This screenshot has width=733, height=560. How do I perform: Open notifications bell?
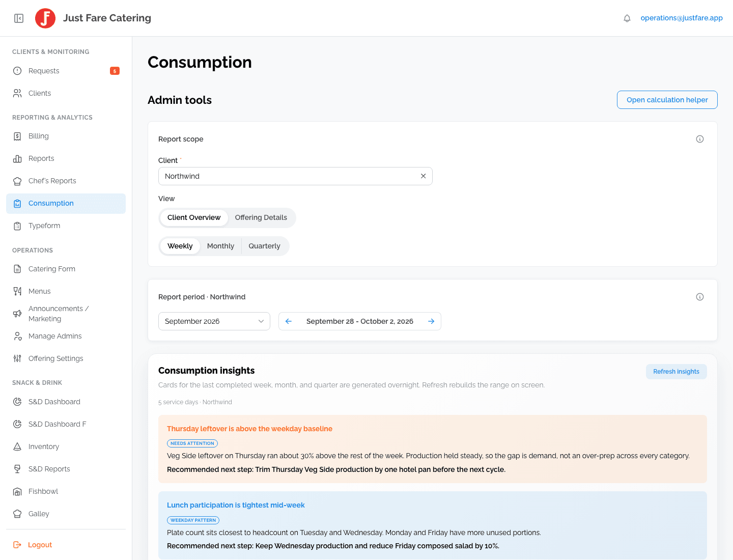[x=627, y=18]
